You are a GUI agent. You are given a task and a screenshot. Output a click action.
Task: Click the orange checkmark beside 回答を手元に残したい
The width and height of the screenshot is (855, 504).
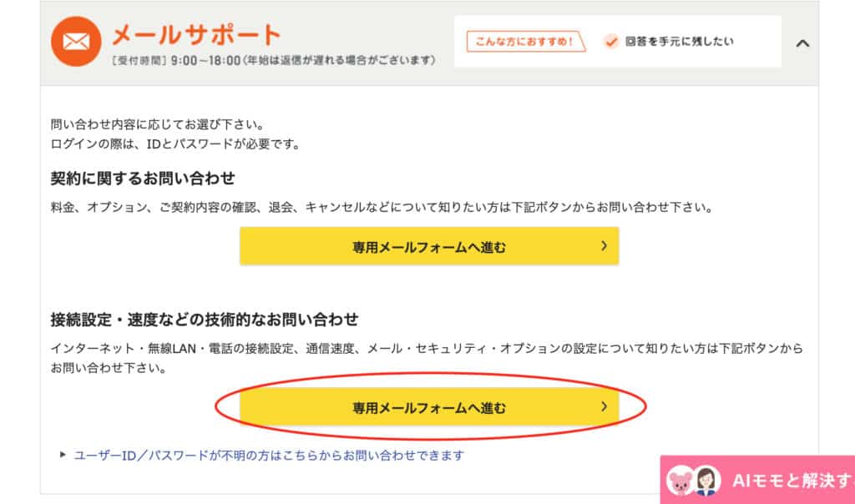click(x=611, y=42)
